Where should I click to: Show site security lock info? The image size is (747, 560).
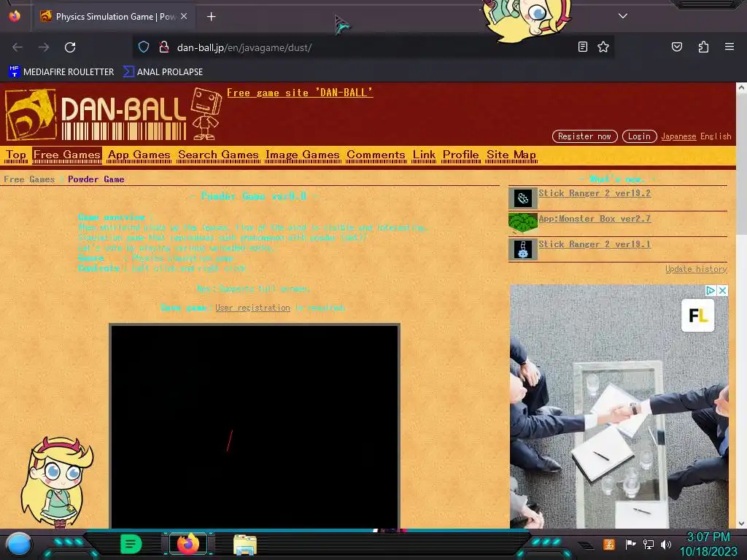click(164, 47)
